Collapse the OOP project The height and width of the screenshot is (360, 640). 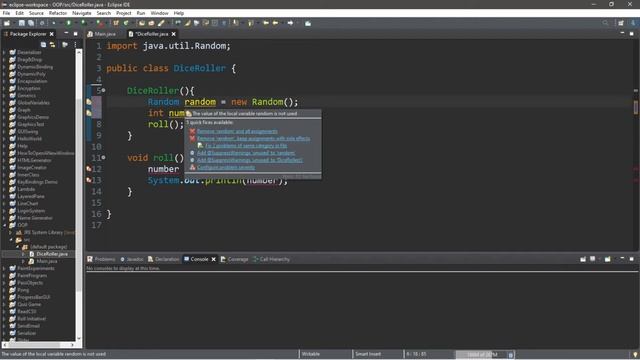pyautogui.click(x=4, y=225)
